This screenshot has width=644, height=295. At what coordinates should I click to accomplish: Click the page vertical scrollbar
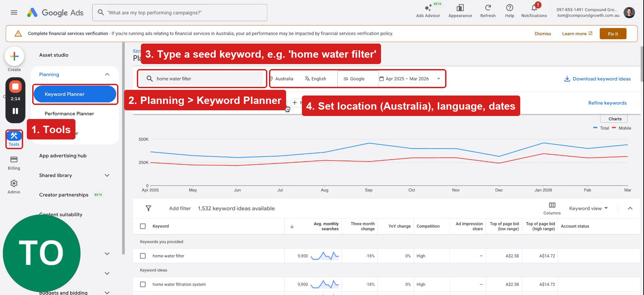coord(642,64)
